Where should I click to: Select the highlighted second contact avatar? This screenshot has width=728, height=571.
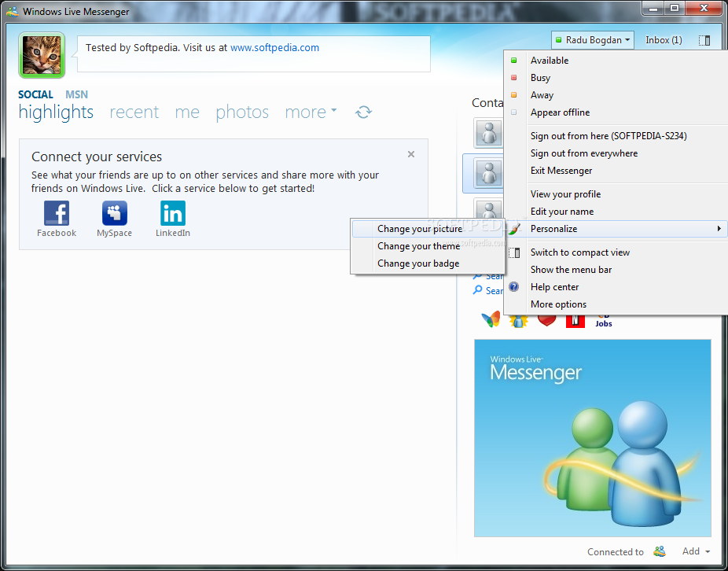click(489, 173)
